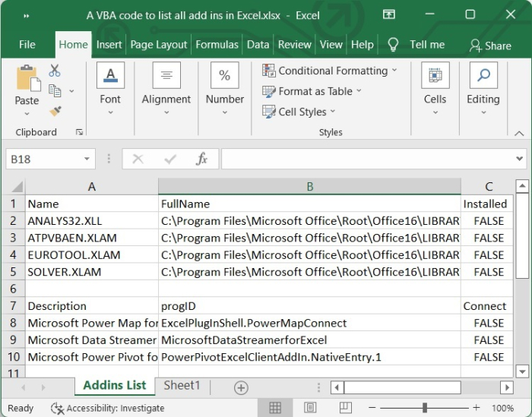Click the Accessibility Investigate status icon
Image resolution: width=532 pixels, height=417 pixels.
[58, 408]
